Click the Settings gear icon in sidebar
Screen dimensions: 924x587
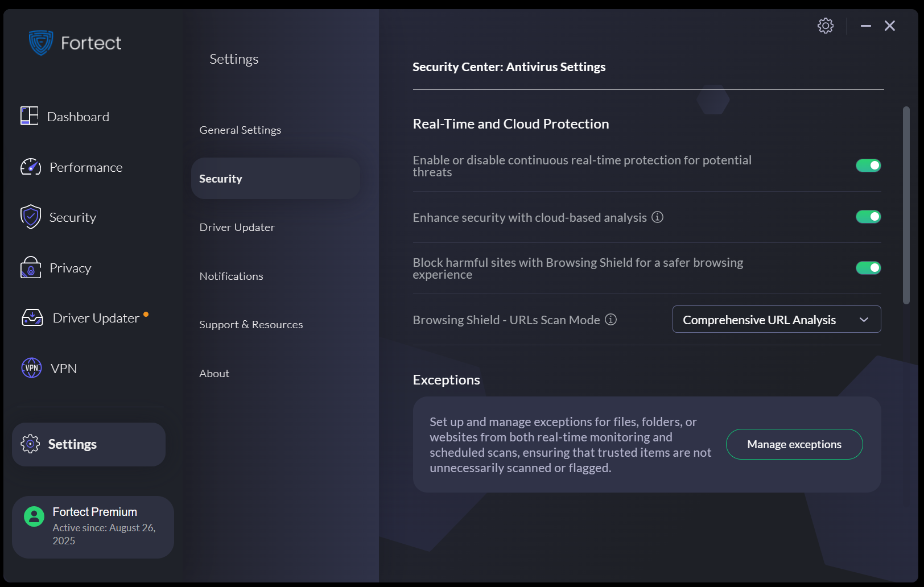coord(30,444)
